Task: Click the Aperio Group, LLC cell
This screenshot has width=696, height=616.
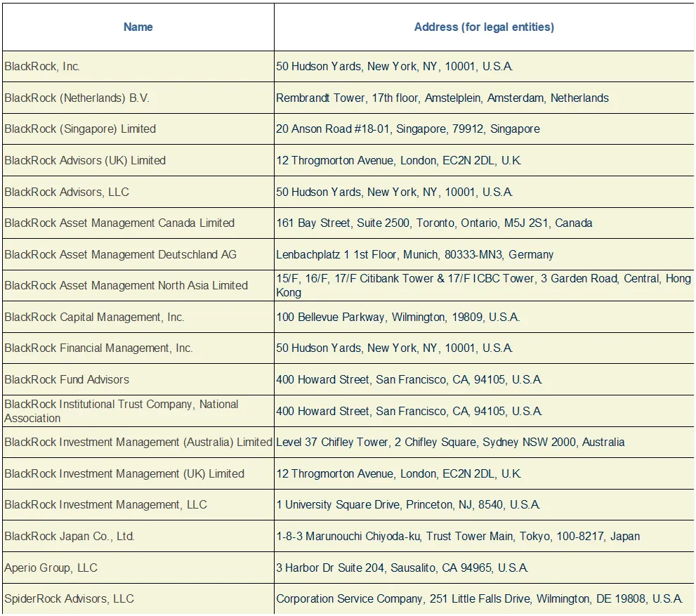Action: click(138, 568)
